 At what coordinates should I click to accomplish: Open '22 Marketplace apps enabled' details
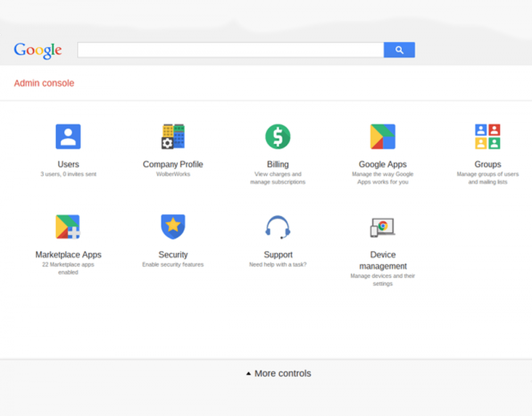(68, 268)
